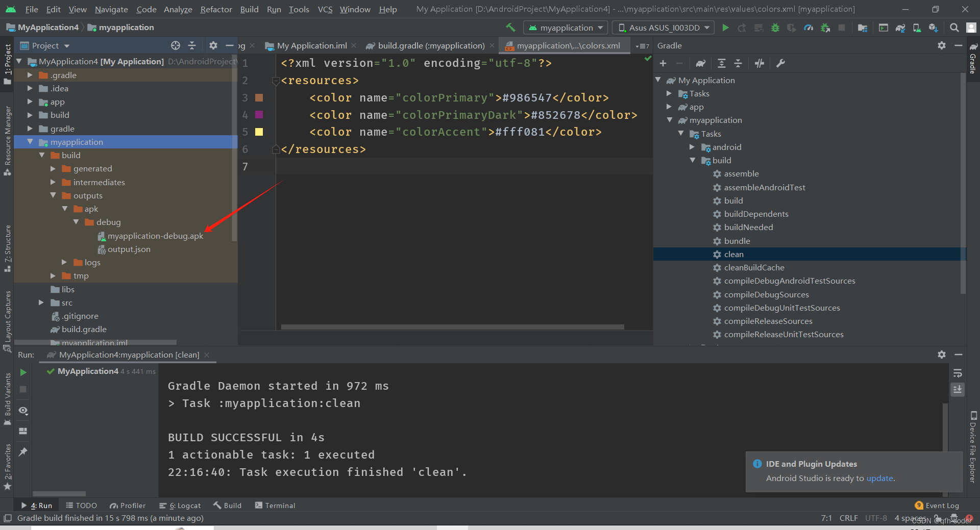Viewport: 980px width, 530px height.
Task: Click colorPrimaryDark color swatch in gutter
Action: [259, 115]
